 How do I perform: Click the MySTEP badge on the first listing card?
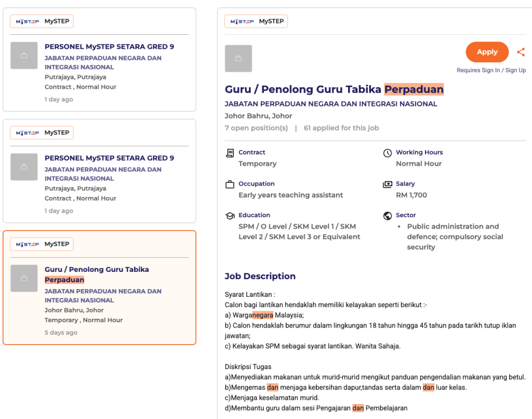42,21
